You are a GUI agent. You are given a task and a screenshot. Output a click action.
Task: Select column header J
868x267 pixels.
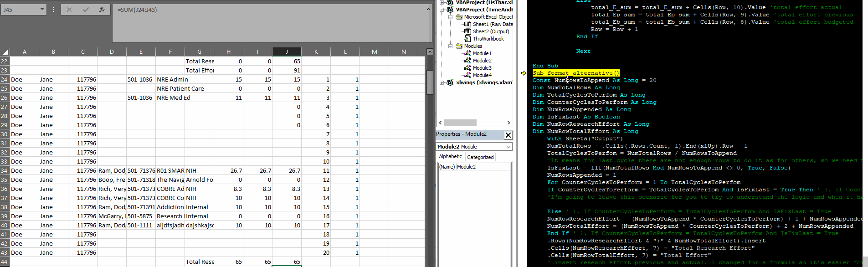(x=287, y=52)
